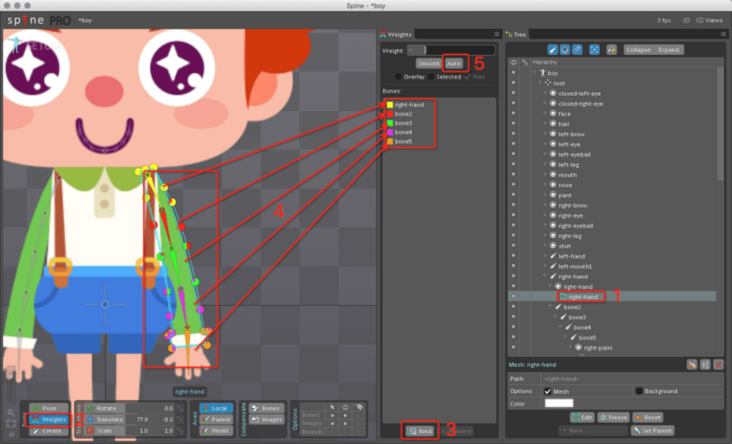This screenshot has width=732, height=444.
Task: Click the key column header icon in Tree
Action: pos(525,62)
